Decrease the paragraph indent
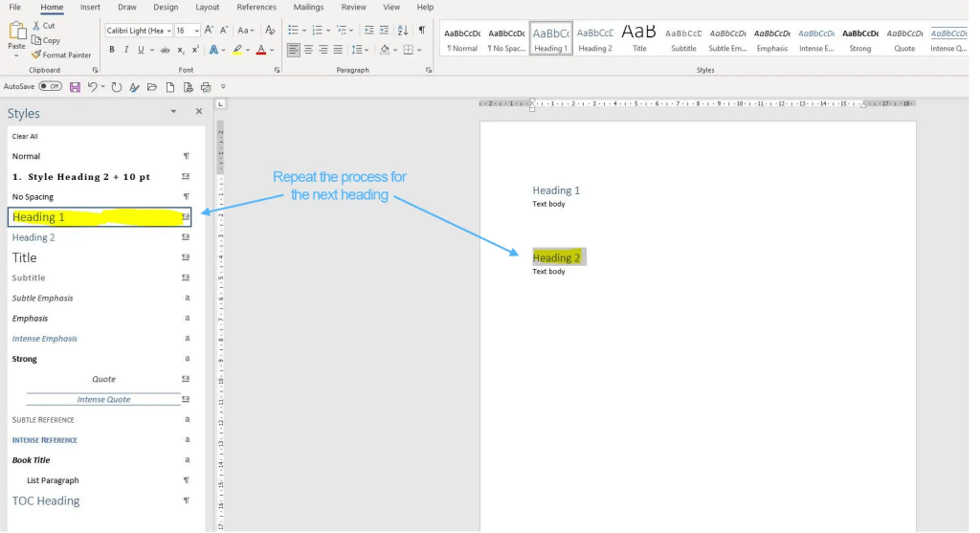This screenshot has width=980, height=533. pos(368,30)
